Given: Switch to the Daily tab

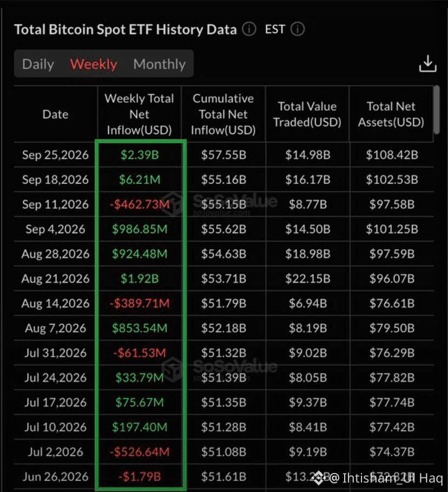Looking at the screenshot, I should point(38,64).
